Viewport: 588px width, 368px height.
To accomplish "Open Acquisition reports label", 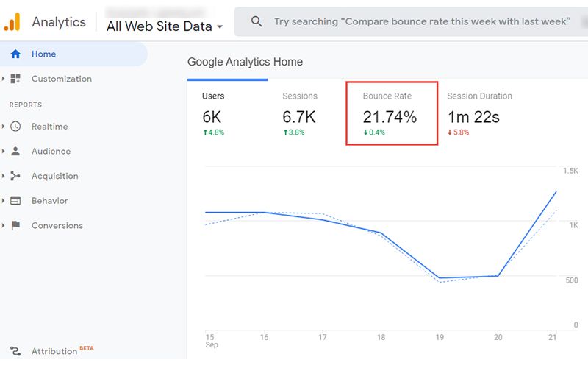I will coord(54,176).
